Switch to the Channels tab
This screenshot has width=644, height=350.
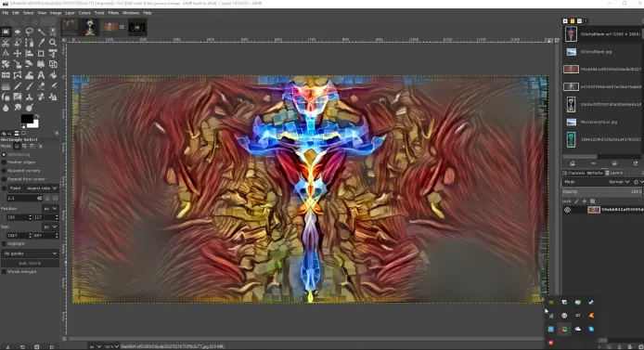[573, 173]
